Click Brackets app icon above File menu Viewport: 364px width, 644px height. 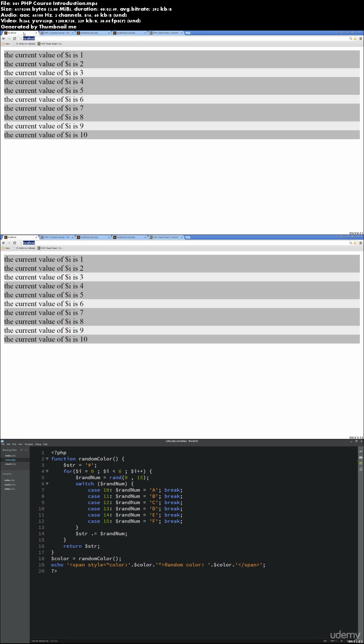point(2,441)
